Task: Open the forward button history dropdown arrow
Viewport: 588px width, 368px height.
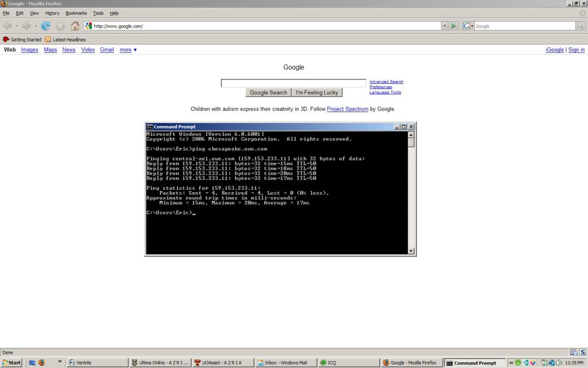Action: pos(36,26)
